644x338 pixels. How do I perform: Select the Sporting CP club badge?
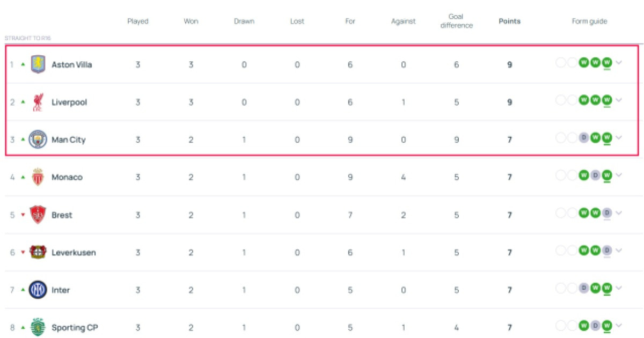[37, 327]
